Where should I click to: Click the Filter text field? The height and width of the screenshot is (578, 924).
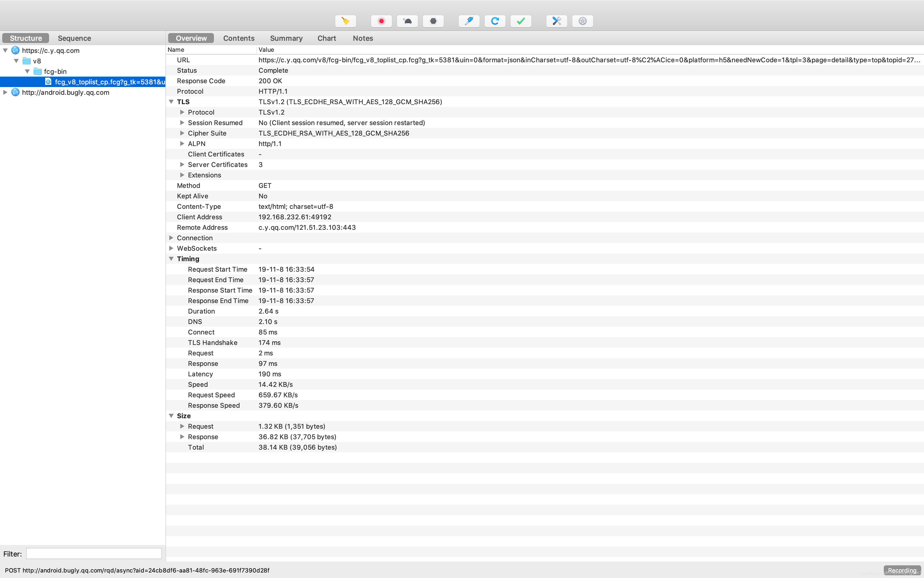coord(94,553)
